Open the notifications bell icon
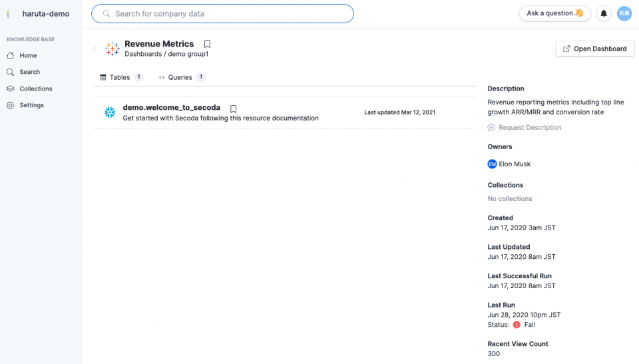 (604, 13)
